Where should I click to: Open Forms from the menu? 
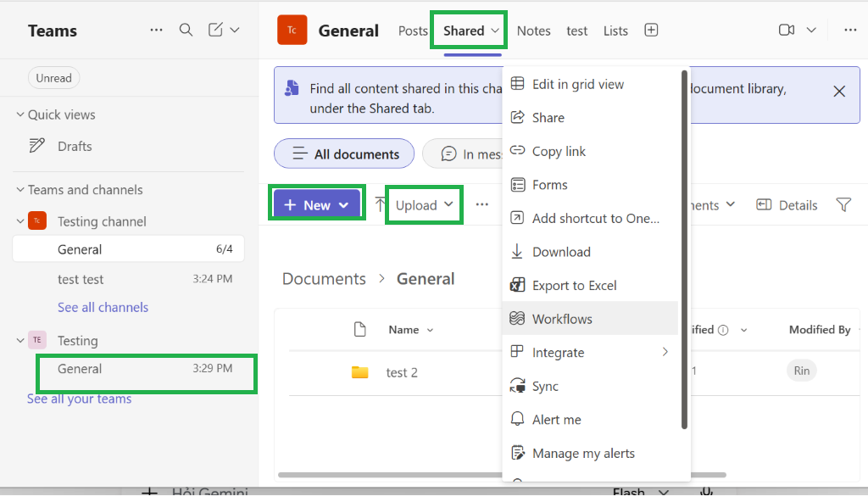[x=590, y=185]
